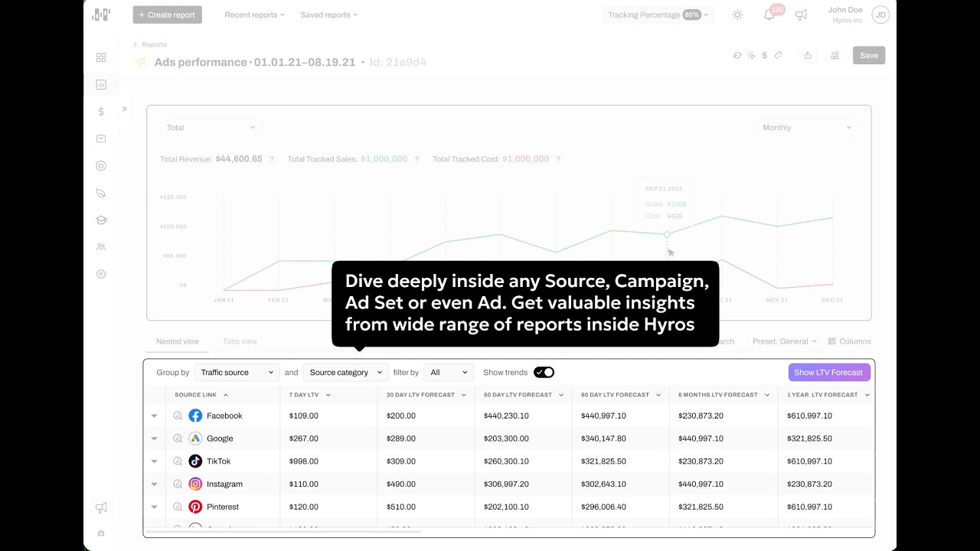Click the Hyros logo icon

pos(101,15)
